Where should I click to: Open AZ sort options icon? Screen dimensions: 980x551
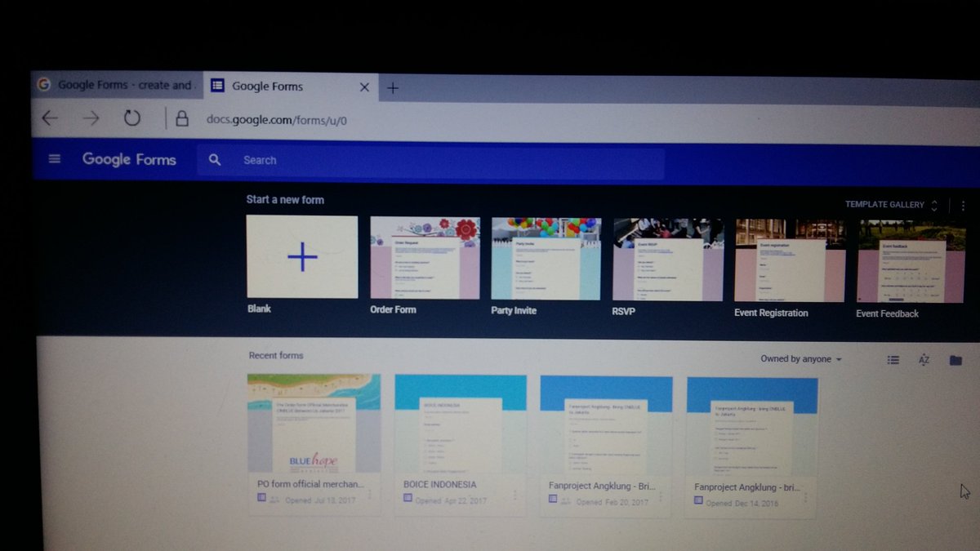pyautogui.click(x=924, y=360)
